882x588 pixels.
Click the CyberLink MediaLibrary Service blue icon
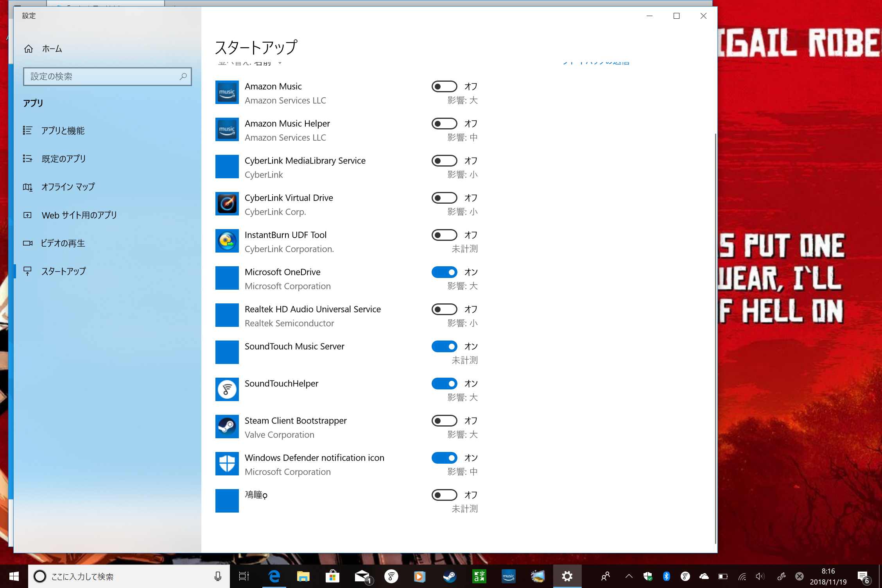227,167
